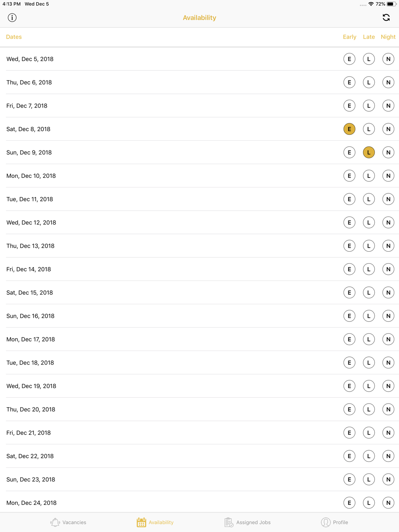
Task: Tap the info icon in header
Action: point(12,18)
